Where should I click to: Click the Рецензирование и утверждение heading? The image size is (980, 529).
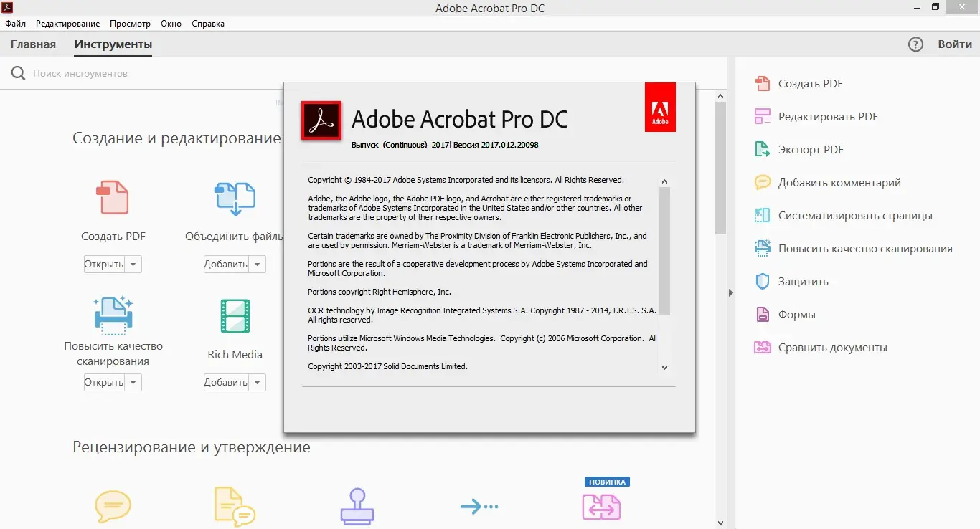pos(192,447)
